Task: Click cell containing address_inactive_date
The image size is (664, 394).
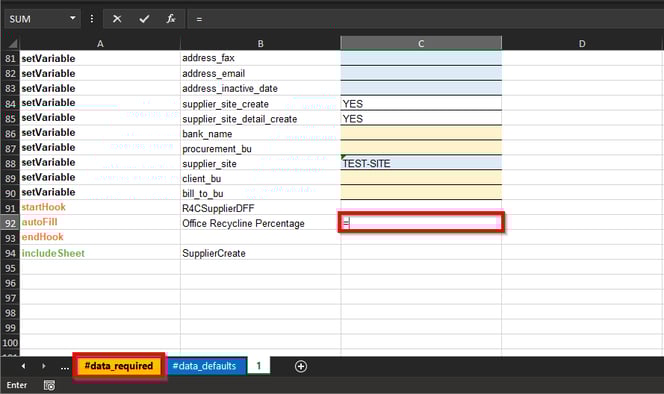Action: pyautogui.click(x=260, y=88)
